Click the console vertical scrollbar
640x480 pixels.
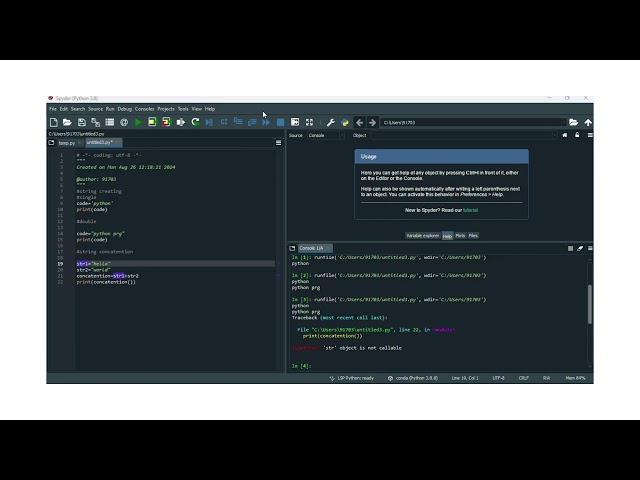pos(590,304)
